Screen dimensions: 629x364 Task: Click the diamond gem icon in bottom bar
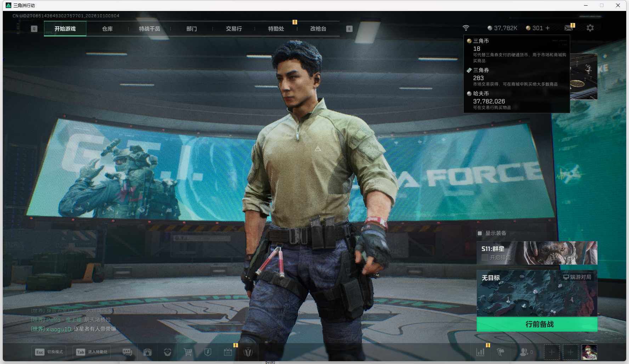click(x=168, y=352)
